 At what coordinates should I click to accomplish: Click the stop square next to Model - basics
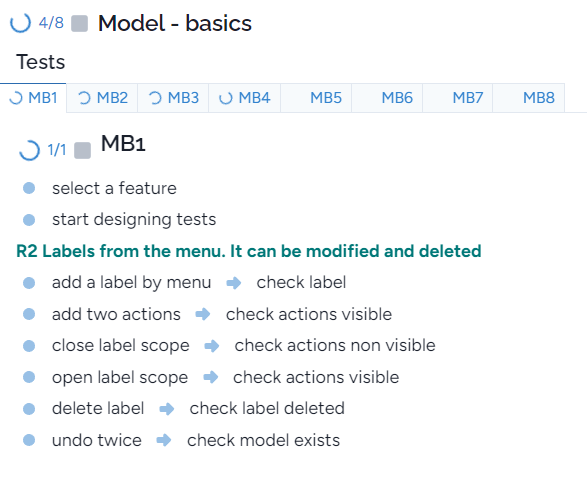(79, 24)
